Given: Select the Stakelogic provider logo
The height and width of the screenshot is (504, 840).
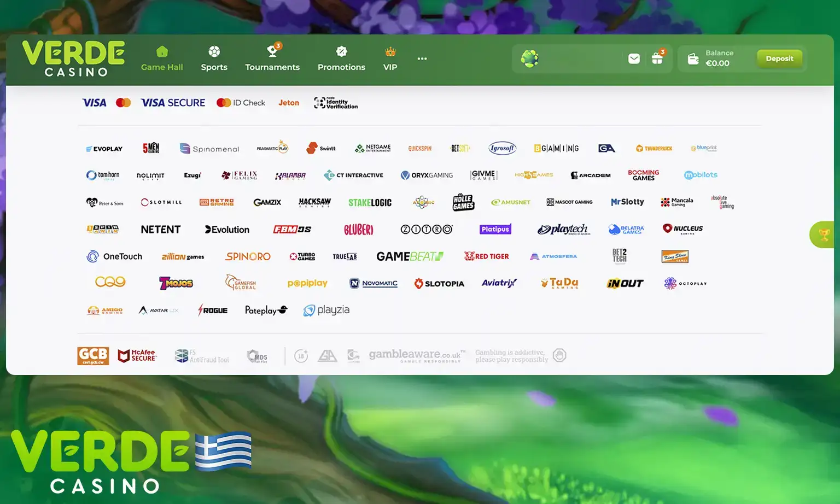Looking at the screenshot, I should [x=370, y=203].
